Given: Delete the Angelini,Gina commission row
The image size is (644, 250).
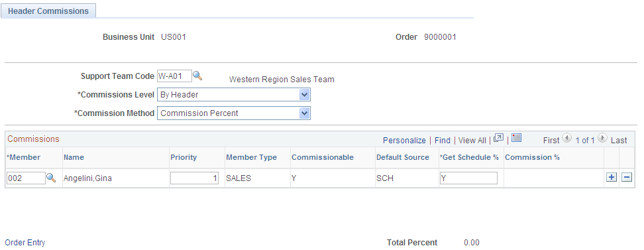Looking at the screenshot, I should click(x=627, y=177).
